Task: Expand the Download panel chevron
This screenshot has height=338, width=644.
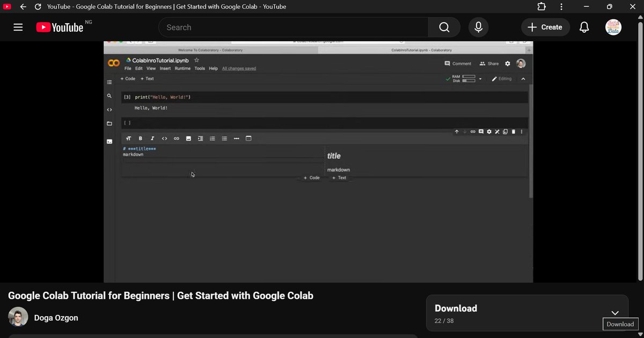Action: [x=615, y=313]
